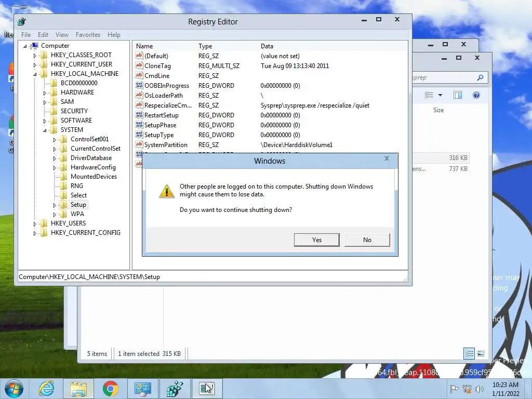Expand DriverDatabase arrow
This screenshot has height=399, width=532.
(54, 158)
